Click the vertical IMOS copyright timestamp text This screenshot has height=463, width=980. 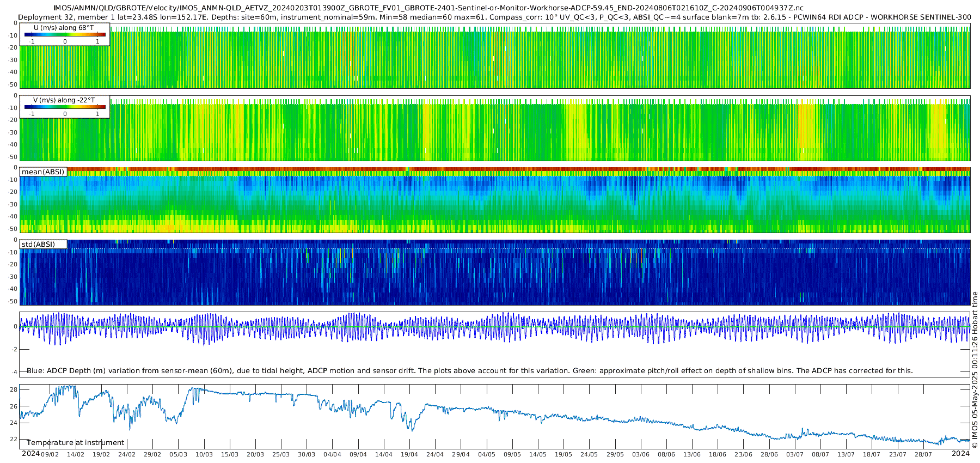[x=975, y=370]
